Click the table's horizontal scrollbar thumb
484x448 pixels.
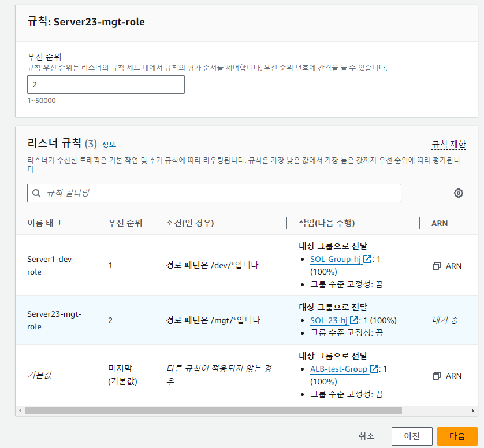click(214, 410)
